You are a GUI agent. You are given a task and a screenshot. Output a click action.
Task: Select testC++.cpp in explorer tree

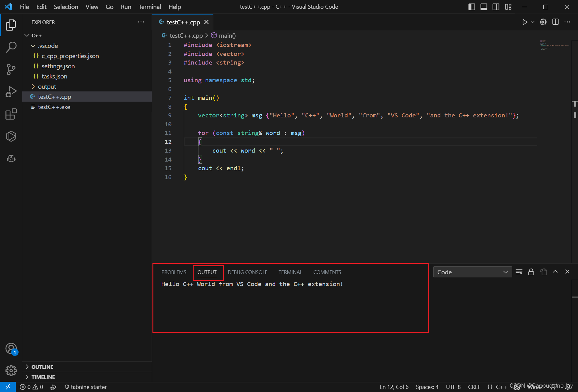pos(87,97)
